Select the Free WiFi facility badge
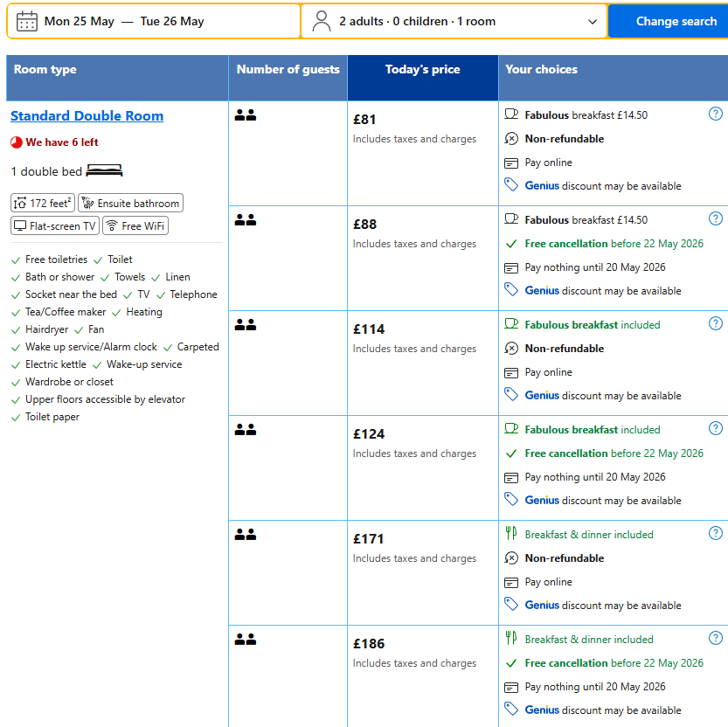The height and width of the screenshot is (727, 728). click(x=135, y=225)
